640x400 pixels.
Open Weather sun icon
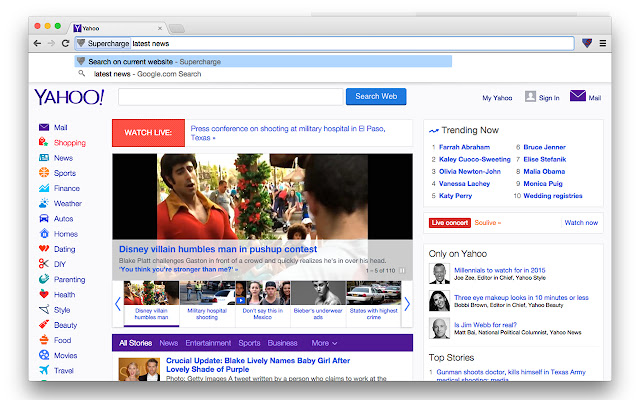44,203
